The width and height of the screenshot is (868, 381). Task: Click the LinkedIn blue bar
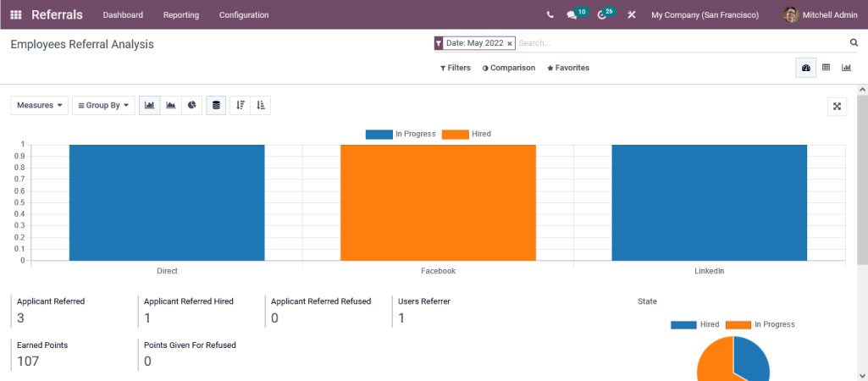click(x=709, y=202)
